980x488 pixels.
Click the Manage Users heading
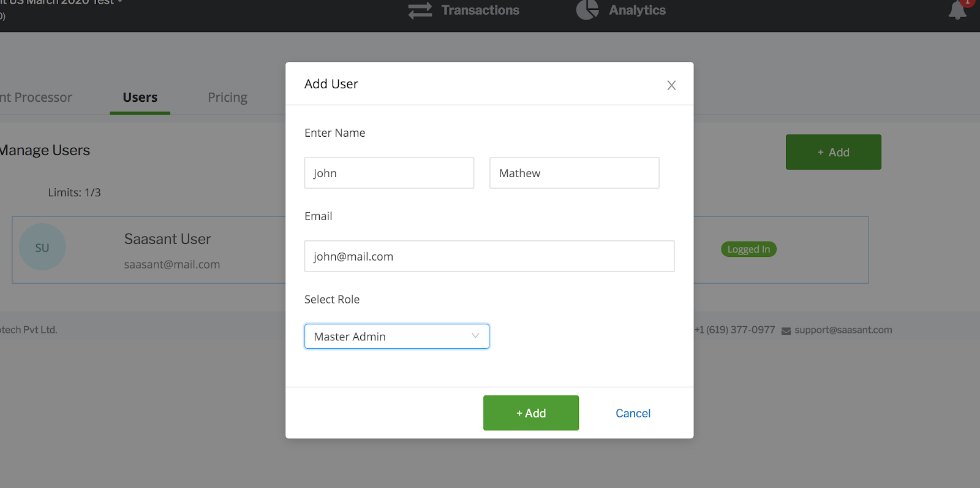(44, 150)
